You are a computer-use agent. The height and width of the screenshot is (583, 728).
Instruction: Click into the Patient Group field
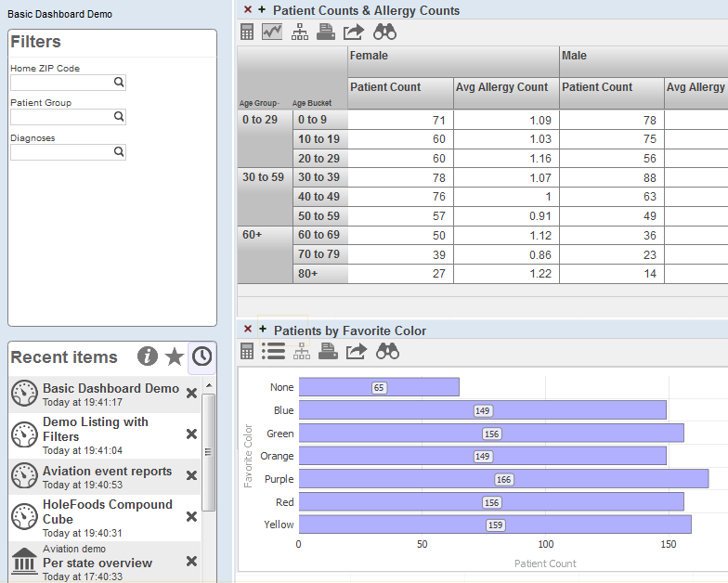click(x=68, y=117)
